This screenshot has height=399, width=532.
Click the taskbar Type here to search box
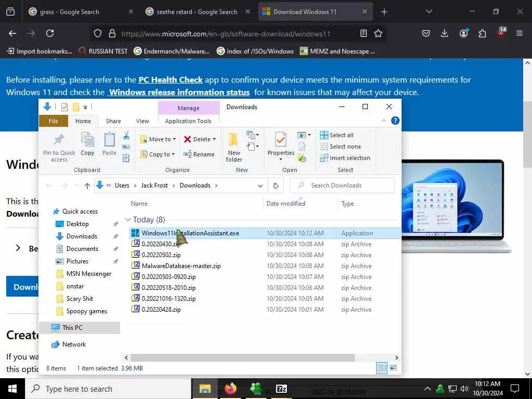click(109, 389)
